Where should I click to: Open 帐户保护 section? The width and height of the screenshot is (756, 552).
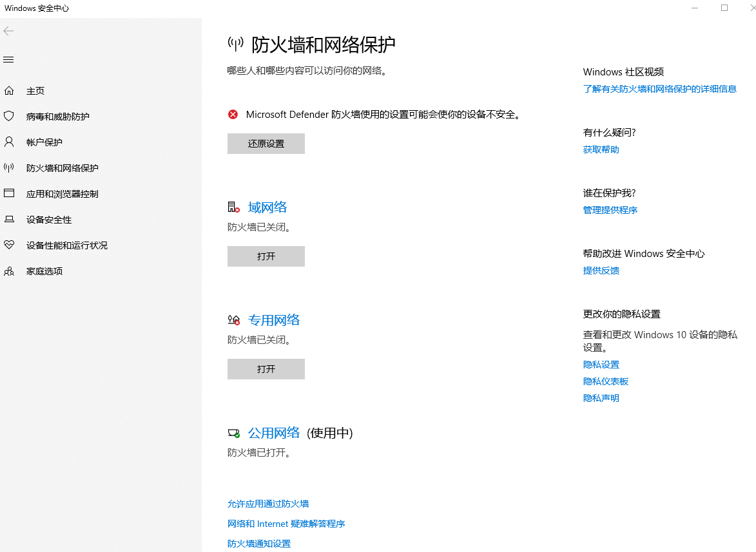click(x=44, y=142)
